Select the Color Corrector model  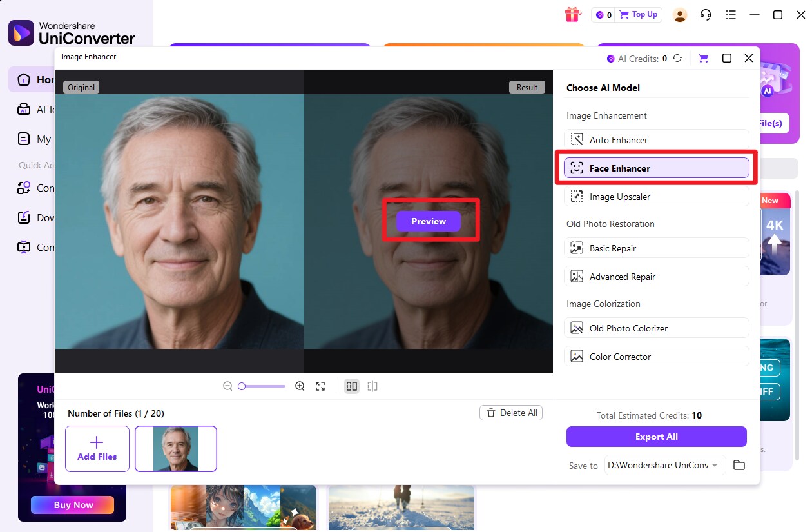coord(657,357)
